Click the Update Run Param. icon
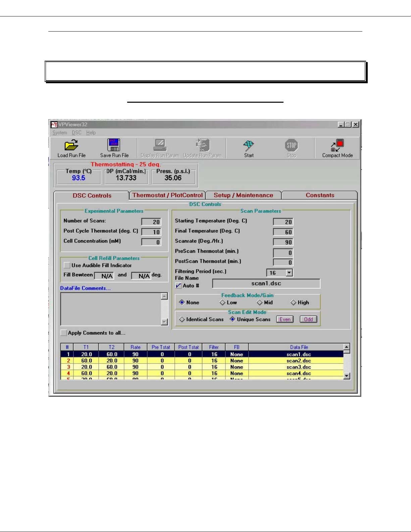This screenshot has width=411, height=532. 203,145
